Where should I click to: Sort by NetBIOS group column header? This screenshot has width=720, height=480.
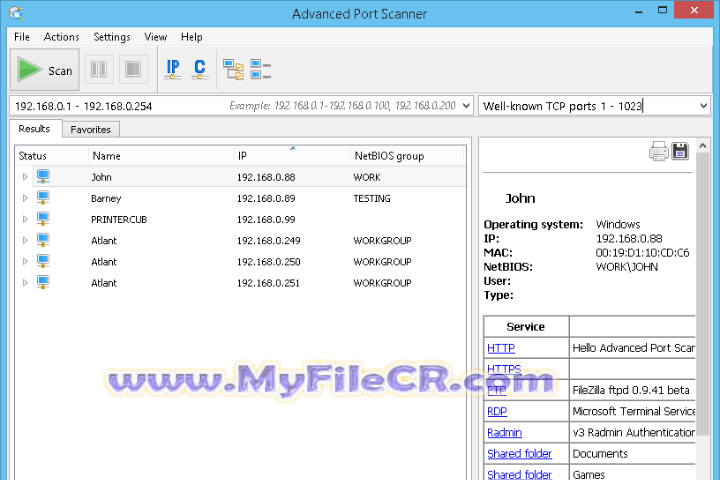[408, 156]
